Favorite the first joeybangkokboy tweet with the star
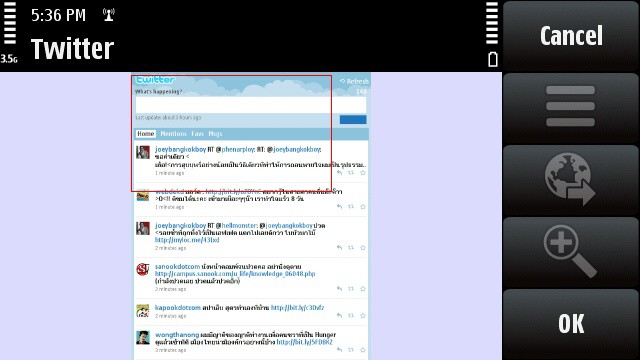 tap(362, 173)
